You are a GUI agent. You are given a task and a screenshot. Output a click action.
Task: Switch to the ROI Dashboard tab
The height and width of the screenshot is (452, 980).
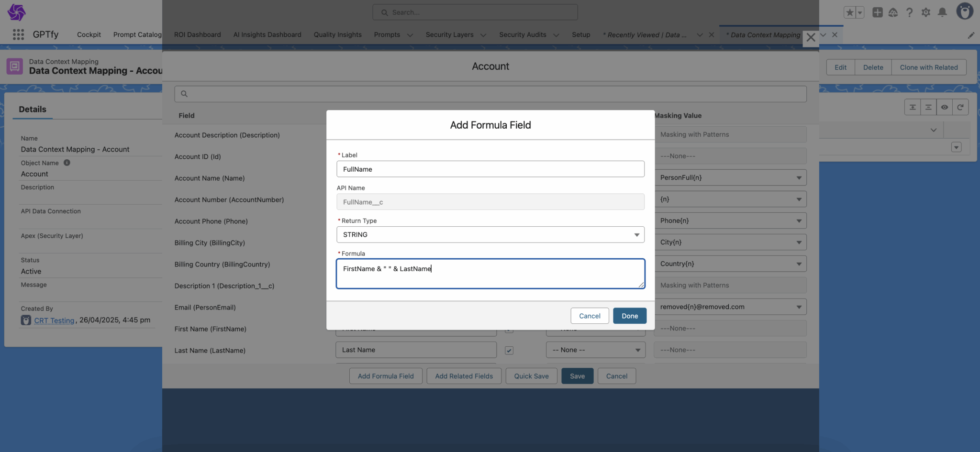click(197, 35)
